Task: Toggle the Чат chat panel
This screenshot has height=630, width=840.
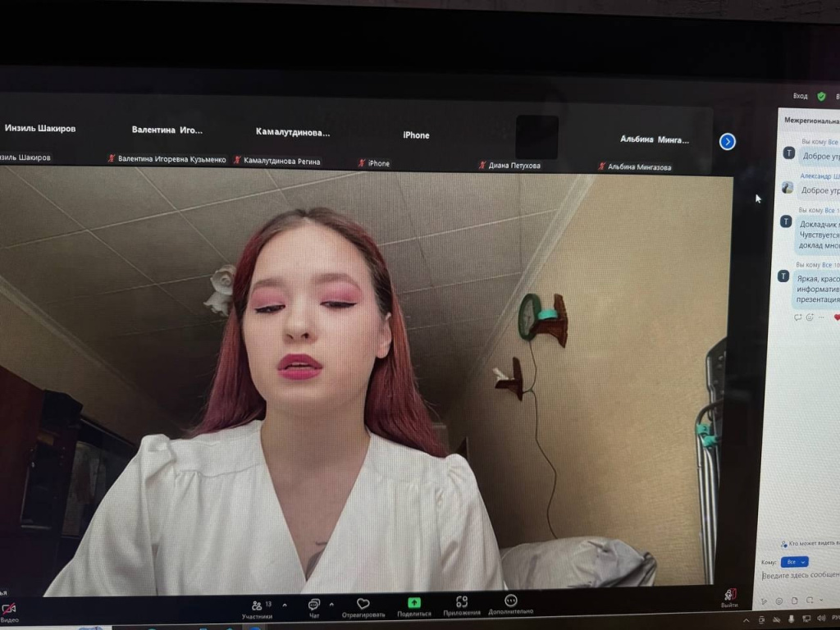Action: (x=314, y=609)
